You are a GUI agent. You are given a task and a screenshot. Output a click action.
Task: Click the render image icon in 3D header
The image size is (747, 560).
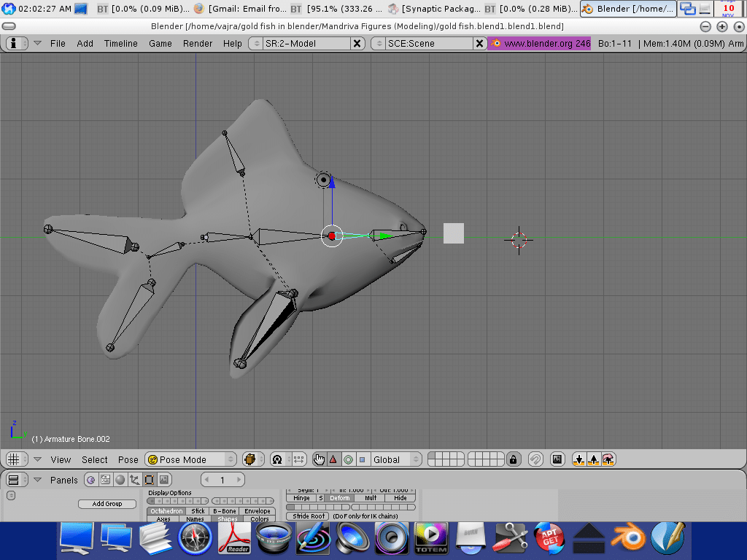(557, 459)
